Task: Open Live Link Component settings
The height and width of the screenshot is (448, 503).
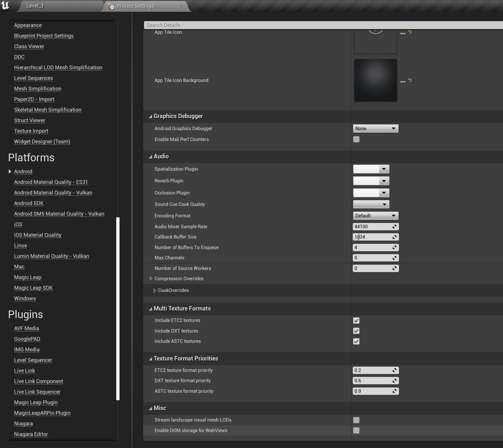Action: point(39,381)
